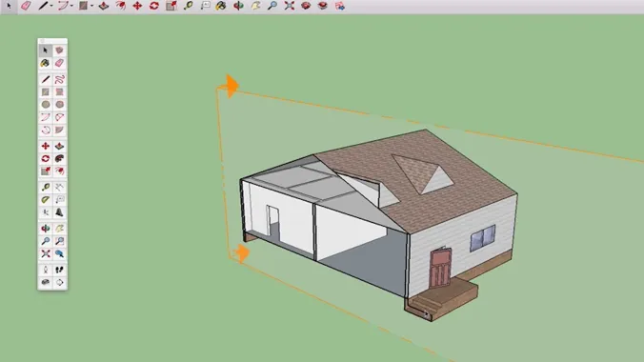Open Extension Warehouse from the top toolbar
644x362 pixels.
point(323,6)
